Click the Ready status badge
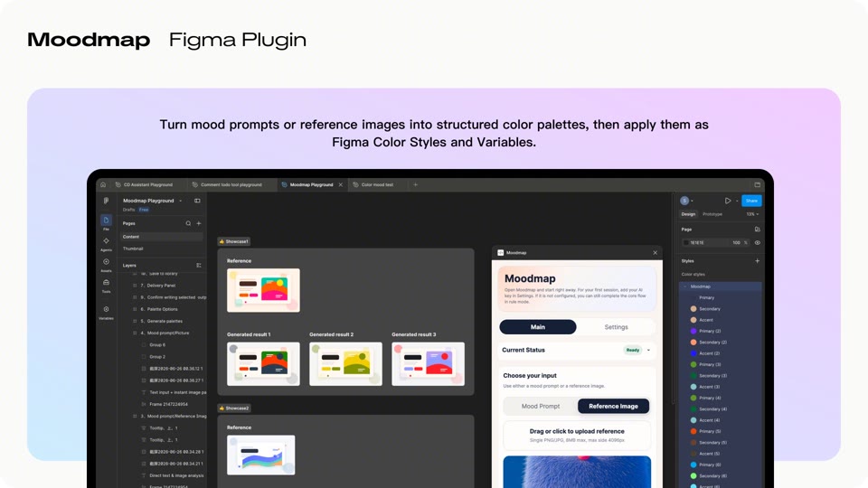Screen dimensions: 868x488 pyautogui.click(x=632, y=351)
